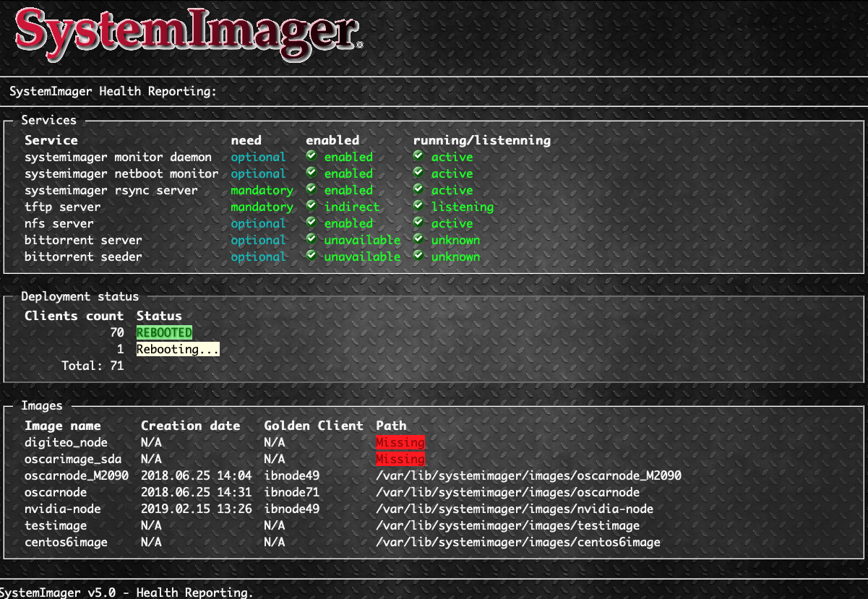Screen dimensions: 868x599
Task: Click the unknown check icon for bittorrent seeder
Action: [418, 256]
